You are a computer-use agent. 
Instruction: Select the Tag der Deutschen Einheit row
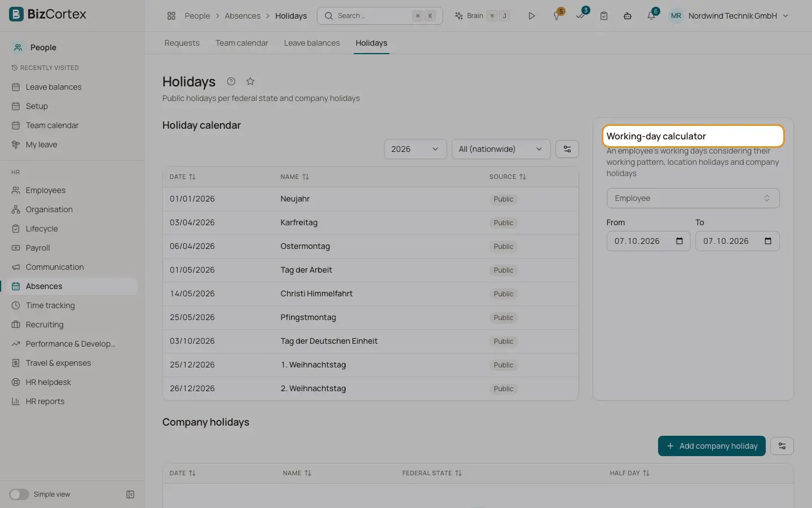(x=370, y=341)
